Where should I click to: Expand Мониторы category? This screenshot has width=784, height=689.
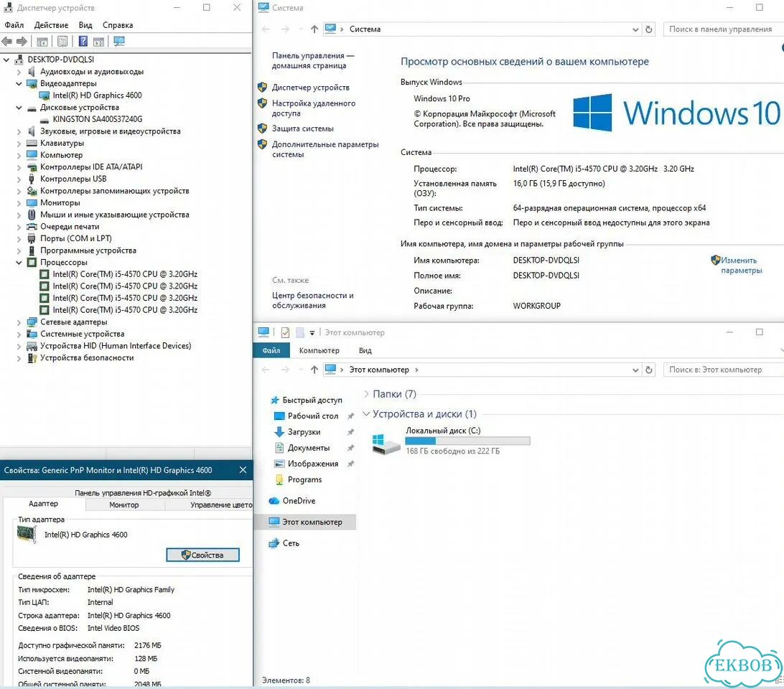[x=19, y=203]
